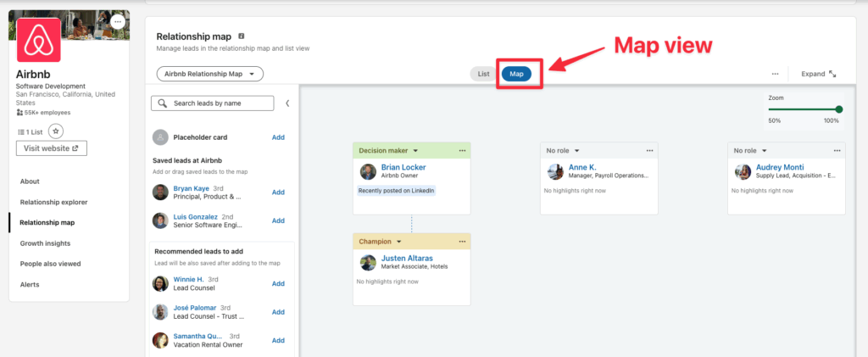
Task: Click the search magnifier icon in leads search
Action: coord(163,103)
